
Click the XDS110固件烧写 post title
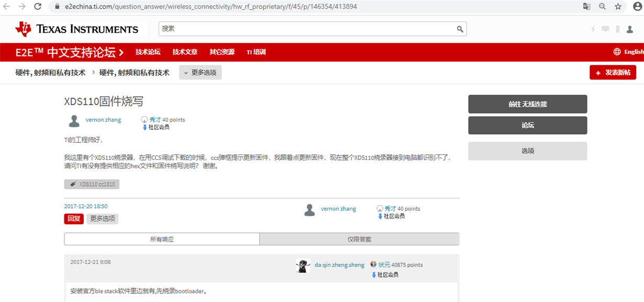tap(104, 102)
